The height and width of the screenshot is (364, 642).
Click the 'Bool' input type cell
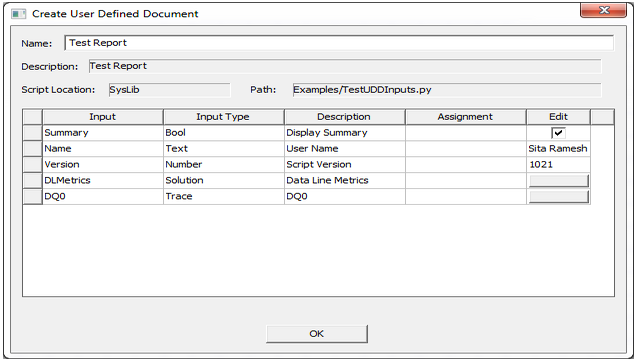click(224, 133)
